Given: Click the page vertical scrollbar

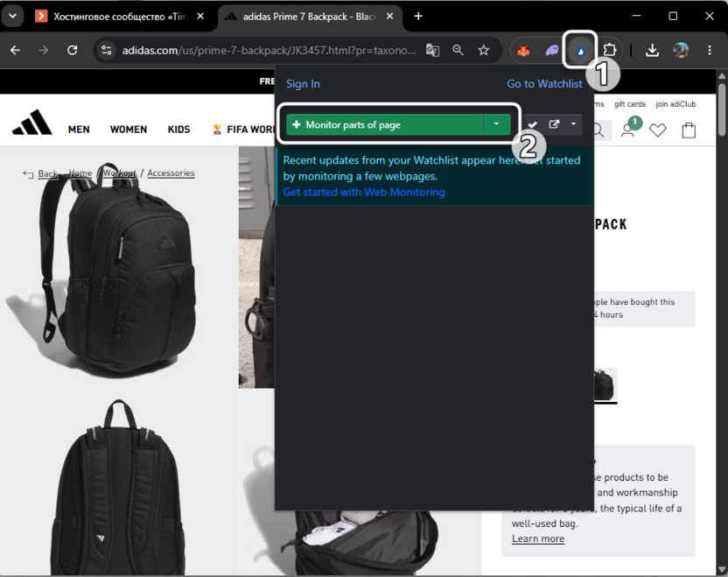Looking at the screenshot, I should (x=722, y=111).
